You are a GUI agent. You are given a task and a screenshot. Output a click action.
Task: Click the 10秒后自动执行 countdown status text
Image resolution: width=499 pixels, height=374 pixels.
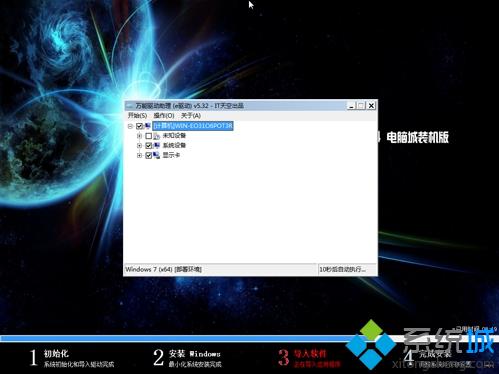point(342,269)
